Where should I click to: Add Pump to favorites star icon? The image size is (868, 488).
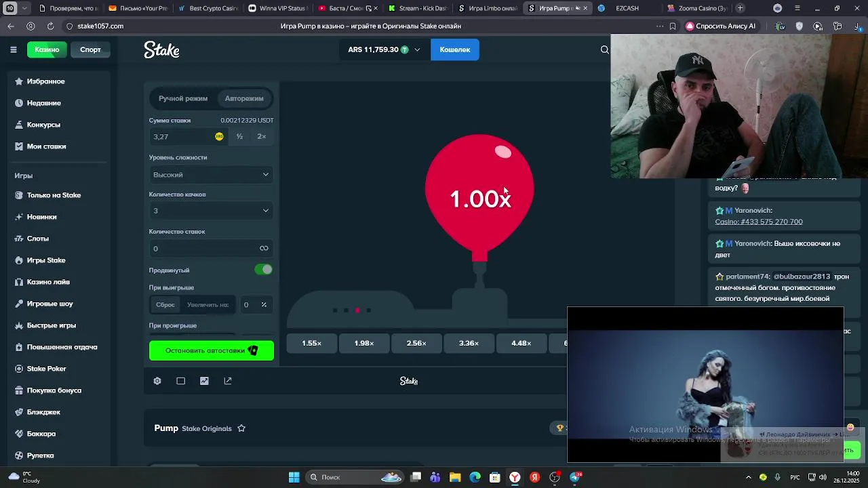(241, 428)
